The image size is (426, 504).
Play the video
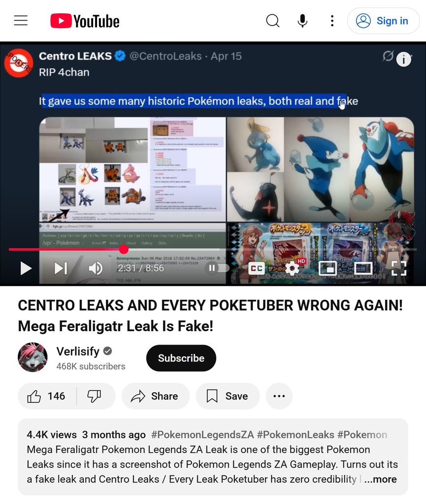click(26, 268)
